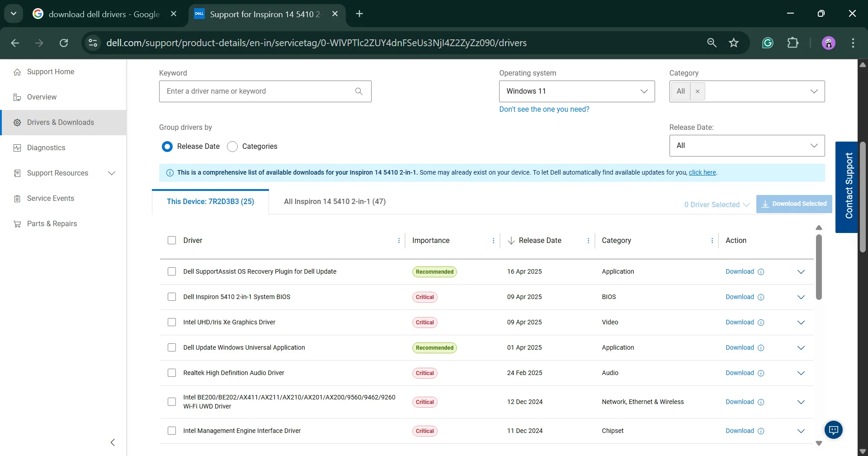The image size is (868, 456).
Task: Show info for Intel Graphics Driver download
Action: [761, 323]
